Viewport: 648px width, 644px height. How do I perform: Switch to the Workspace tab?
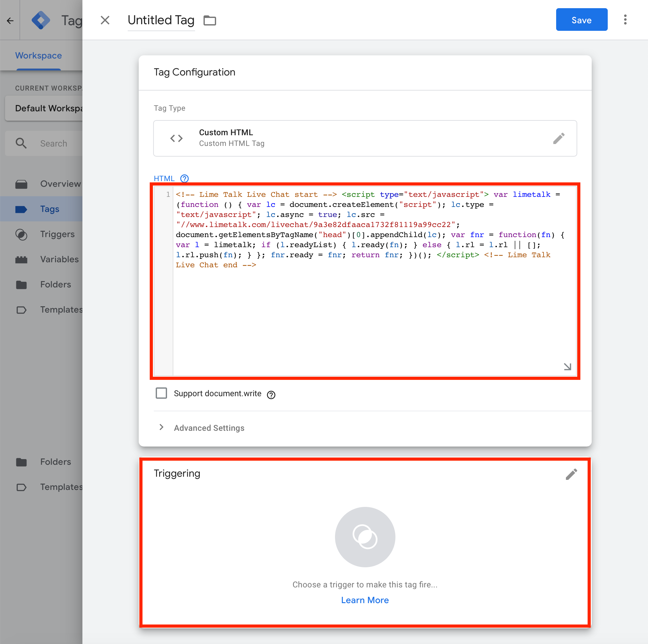[x=38, y=55]
